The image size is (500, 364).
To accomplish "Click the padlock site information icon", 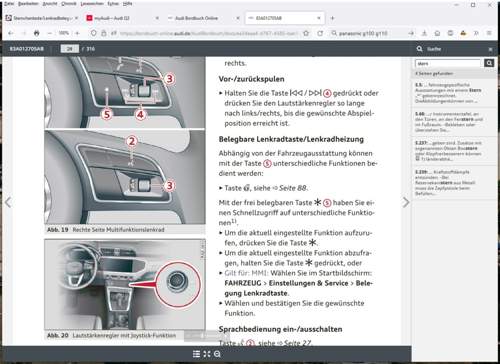I will pos(104,33).
